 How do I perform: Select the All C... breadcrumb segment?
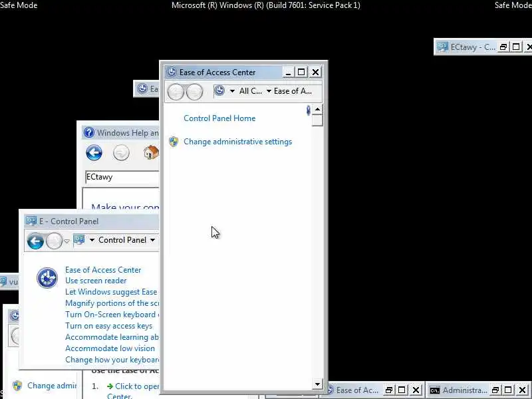[251, 91]
